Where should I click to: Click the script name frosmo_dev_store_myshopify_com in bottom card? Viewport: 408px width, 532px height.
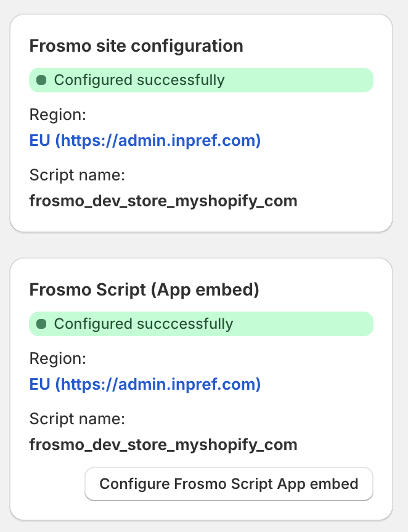coord(163,444)
